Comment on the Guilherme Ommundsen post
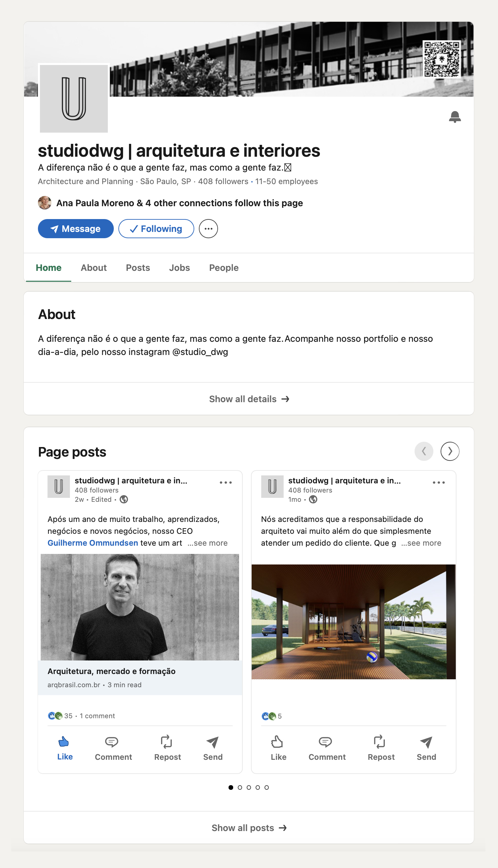 [113, 749]
